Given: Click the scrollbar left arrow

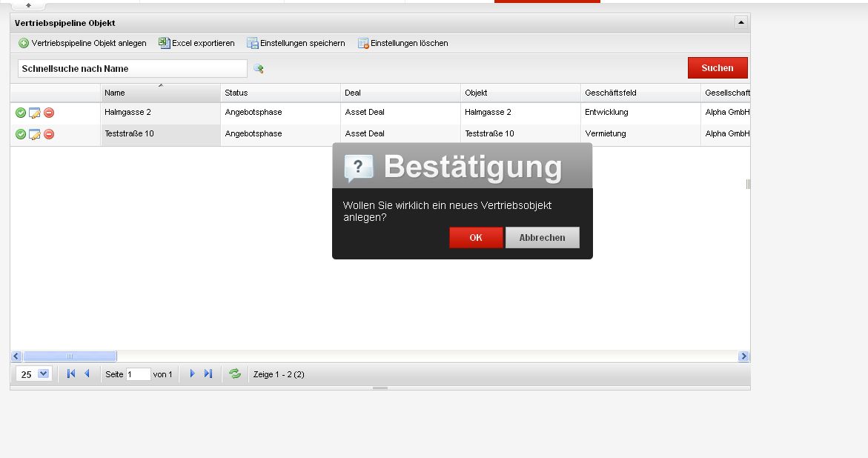Looking at the screenshot, I should tap(16, 356).
